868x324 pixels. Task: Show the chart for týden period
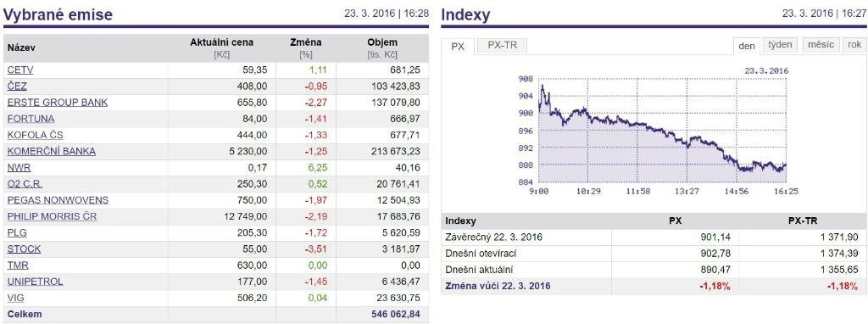click(780, 45)
